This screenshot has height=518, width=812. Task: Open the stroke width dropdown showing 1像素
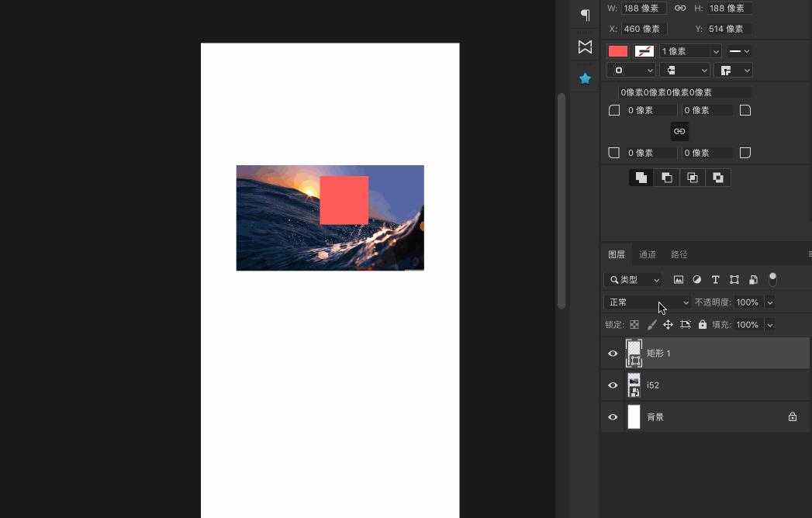689,50
